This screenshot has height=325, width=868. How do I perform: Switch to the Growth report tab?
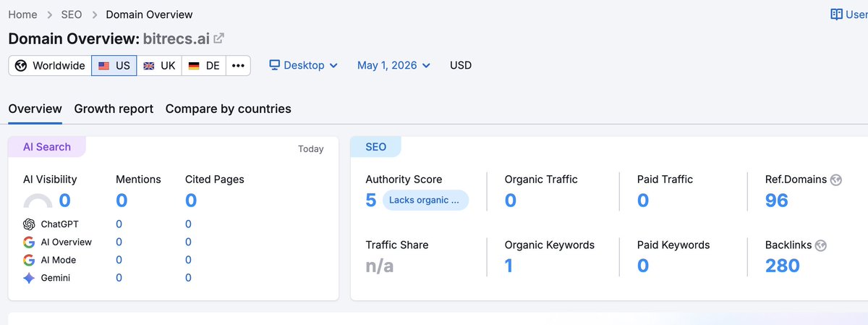pos(114,109)
